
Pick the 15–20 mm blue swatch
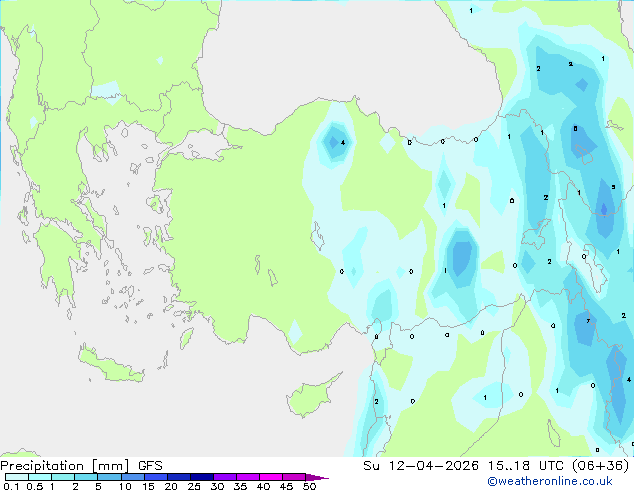[156, 477]
